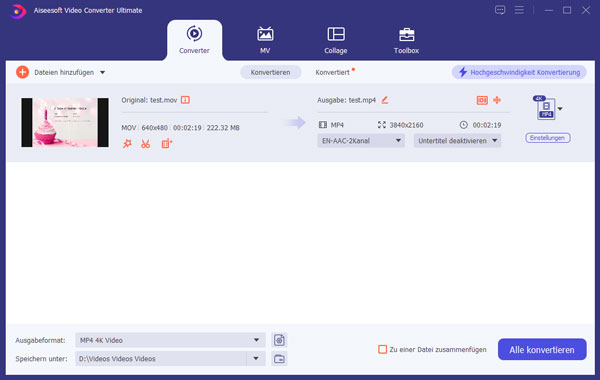
Task: Click the 3840x2160 resolution value
Action: pyautogui.click(x=406, y=125)
